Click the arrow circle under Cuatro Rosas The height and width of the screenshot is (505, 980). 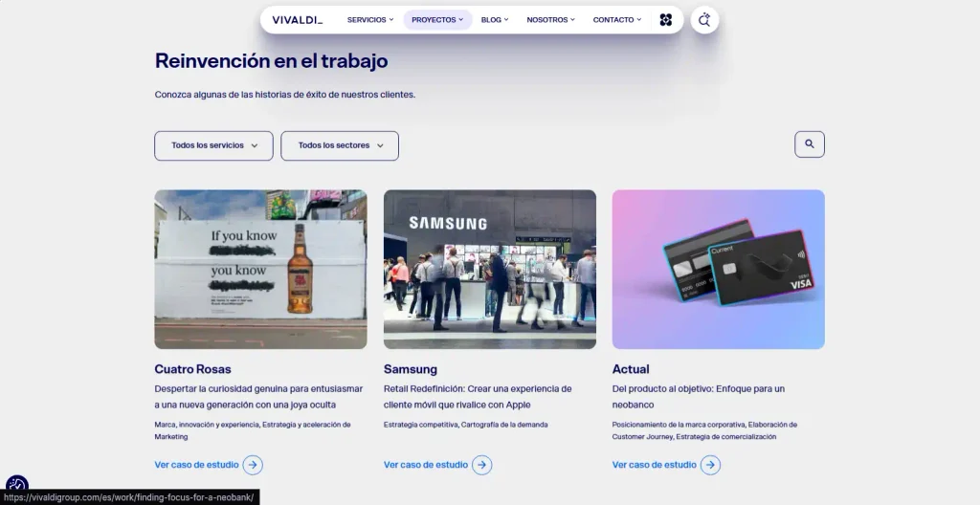[253, 465]
